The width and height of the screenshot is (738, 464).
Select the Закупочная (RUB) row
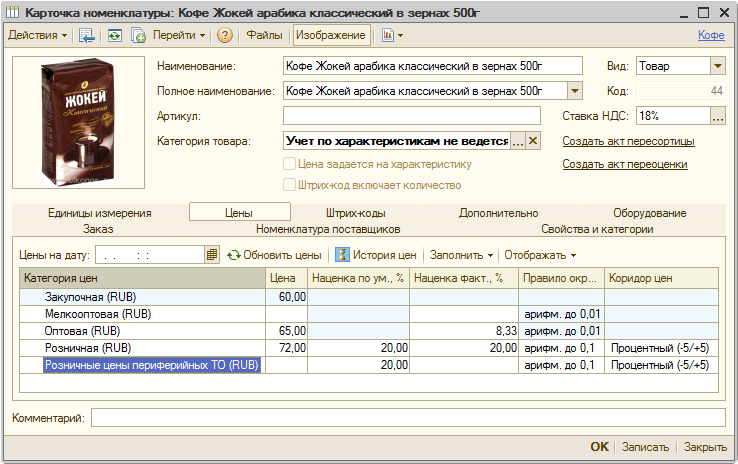click(369, 297)
